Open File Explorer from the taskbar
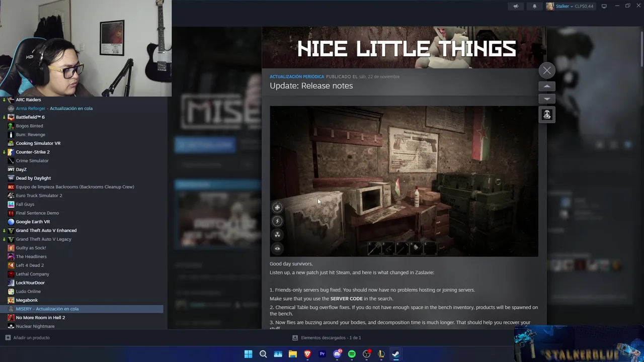 pos(293,354)
